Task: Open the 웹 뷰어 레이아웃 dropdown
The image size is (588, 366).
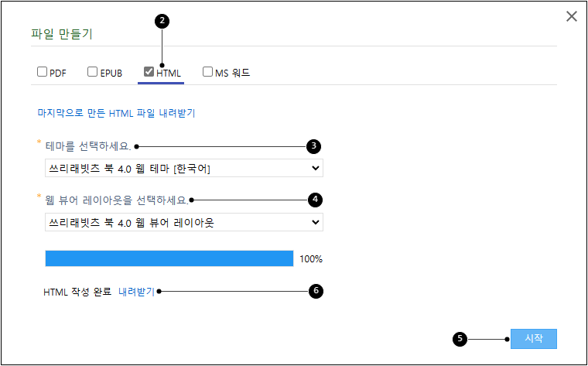Action: 184,222
